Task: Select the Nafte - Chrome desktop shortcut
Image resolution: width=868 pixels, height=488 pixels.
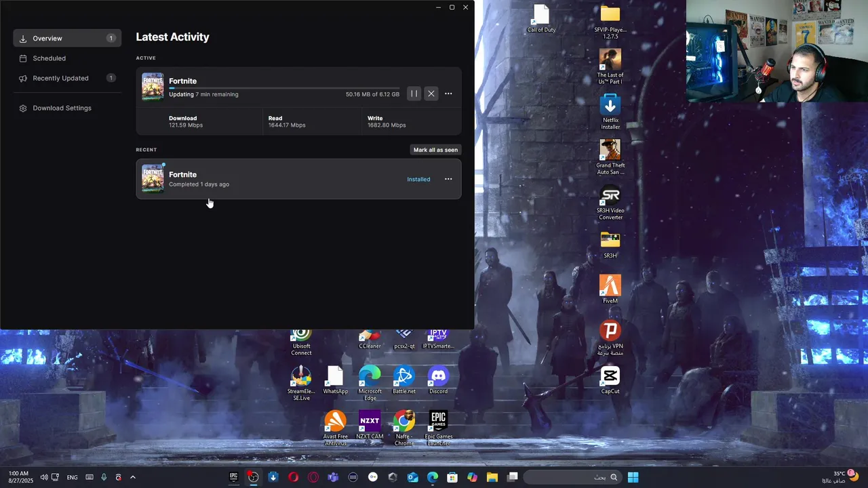Action: pyautogui.click(x=404, y=428)
